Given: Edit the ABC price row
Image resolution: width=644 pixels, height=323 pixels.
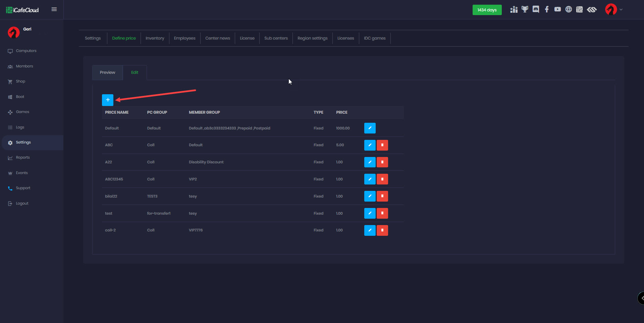Looking at the screenshot, I should click(x=370, y=145).
